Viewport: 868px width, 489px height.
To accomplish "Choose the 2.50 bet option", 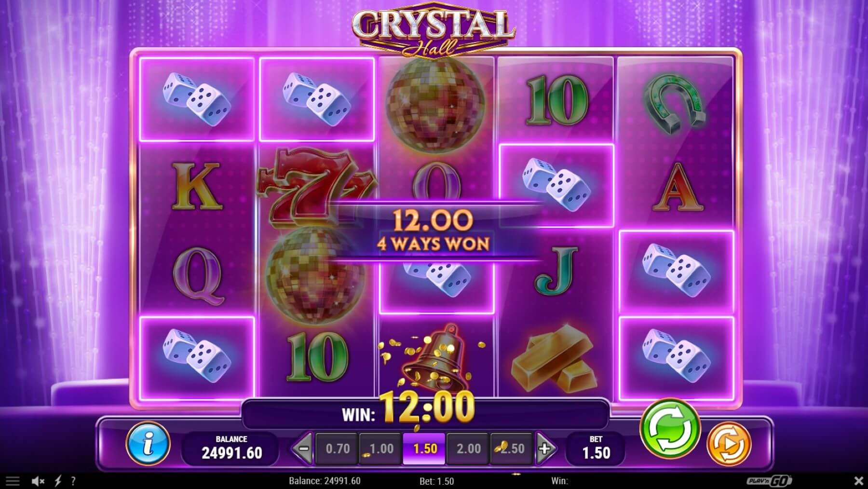I will click(512, 448).
